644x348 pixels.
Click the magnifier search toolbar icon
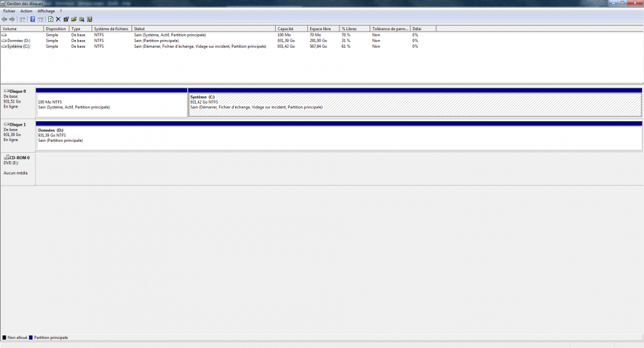point(82,19)
